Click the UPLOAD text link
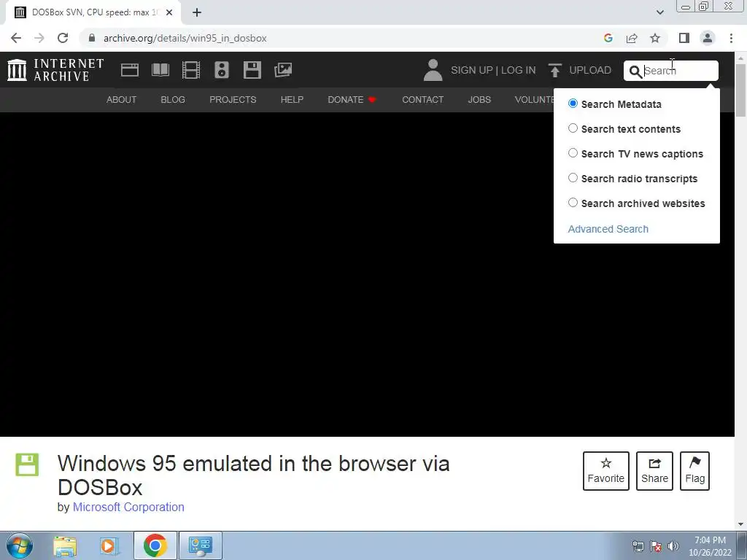This screenshot has width=747, height=560. [589, 70]
